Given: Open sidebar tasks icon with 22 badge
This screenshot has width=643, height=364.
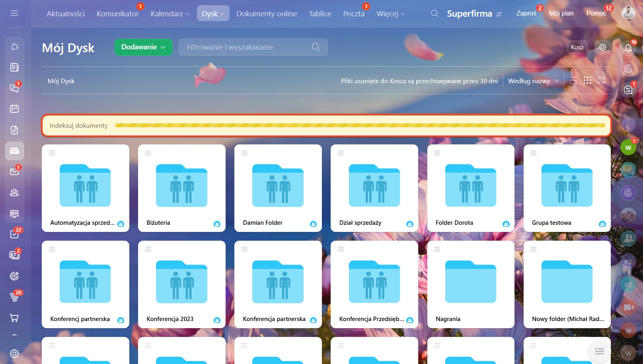Looking at the screenshot, I should (14, 234).
